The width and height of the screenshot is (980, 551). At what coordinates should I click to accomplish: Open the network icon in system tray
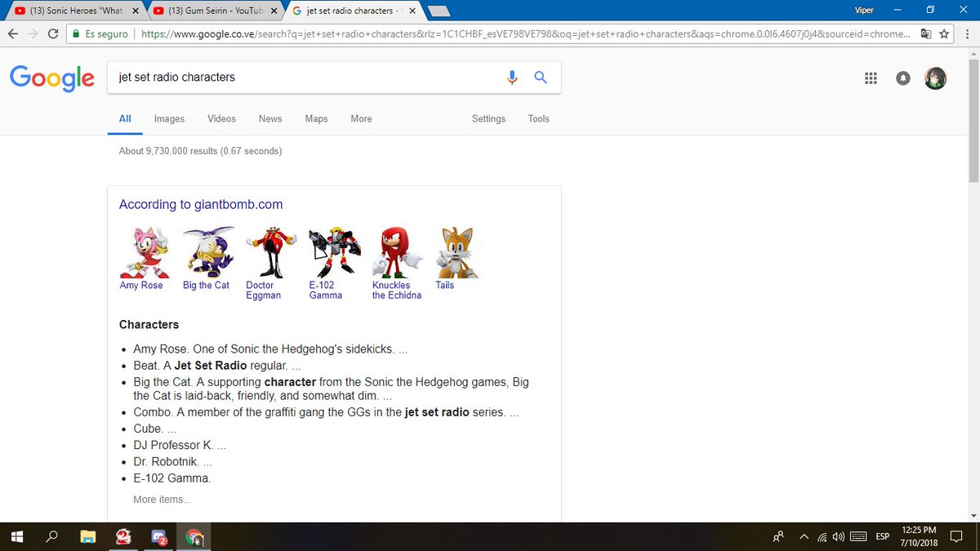[822, 537]
